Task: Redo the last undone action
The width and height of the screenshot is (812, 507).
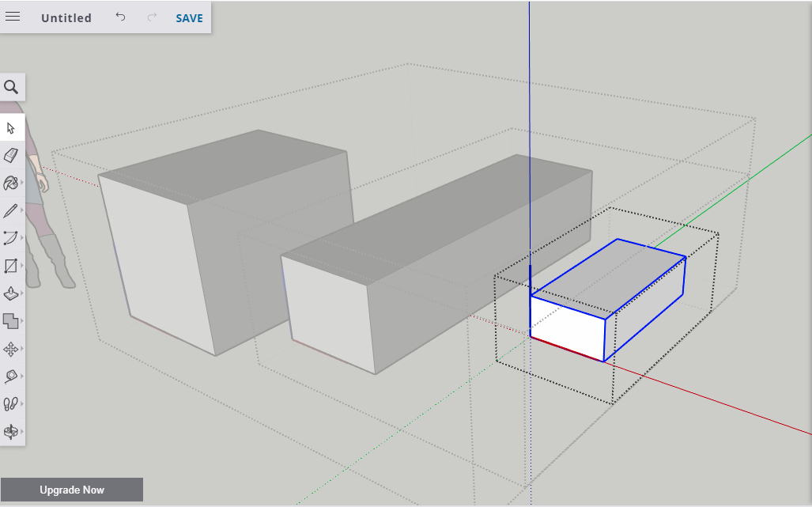Action: coord(152,17)
